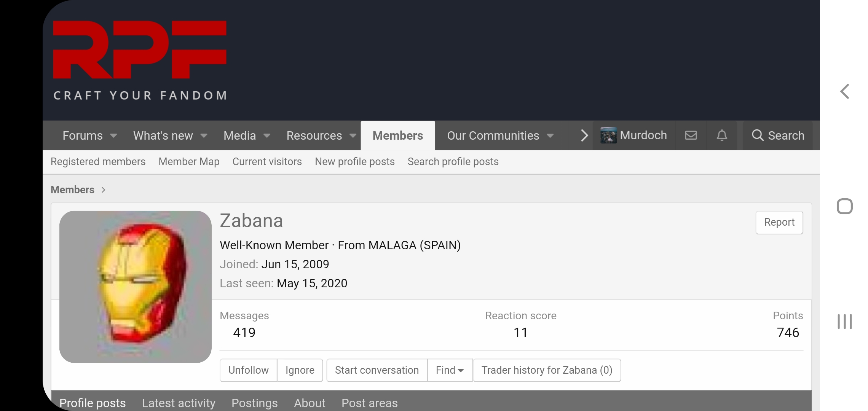Open Murdoch's account avatar menu

coord(634,135)
